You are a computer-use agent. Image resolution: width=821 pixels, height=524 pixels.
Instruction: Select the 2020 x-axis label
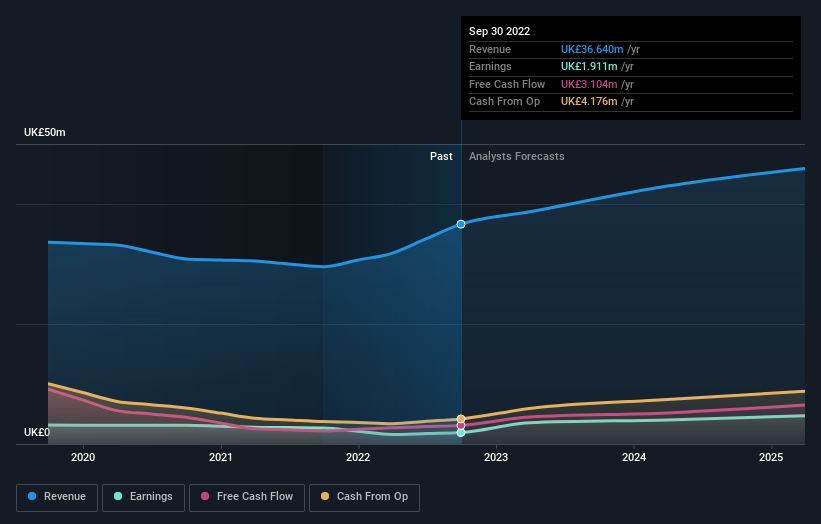83,458
